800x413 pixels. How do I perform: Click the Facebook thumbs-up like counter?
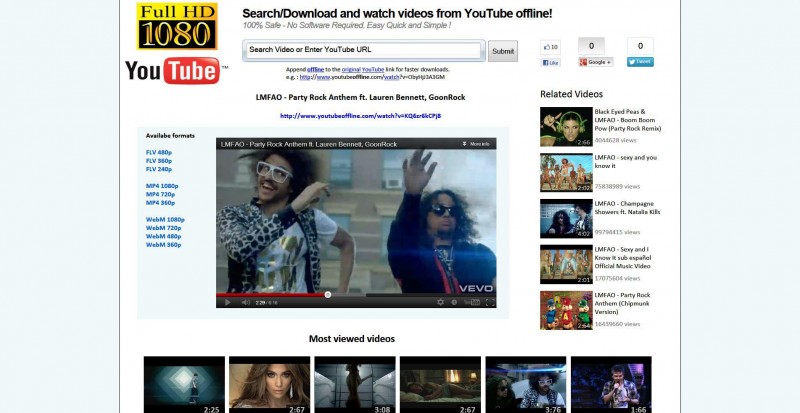click(x=551, y=47)
